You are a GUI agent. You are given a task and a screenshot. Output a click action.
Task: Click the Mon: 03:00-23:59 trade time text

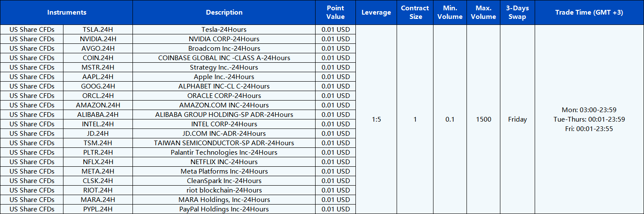(589, 110)
